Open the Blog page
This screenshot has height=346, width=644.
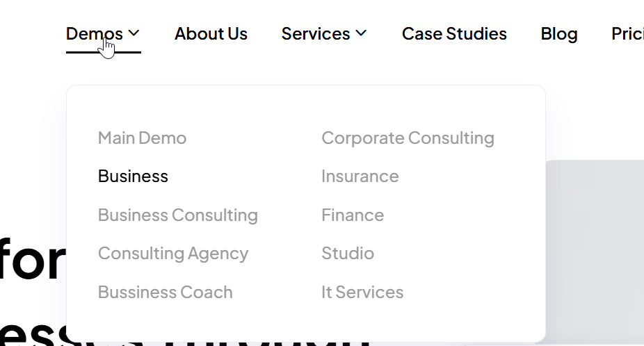[559, 33]
